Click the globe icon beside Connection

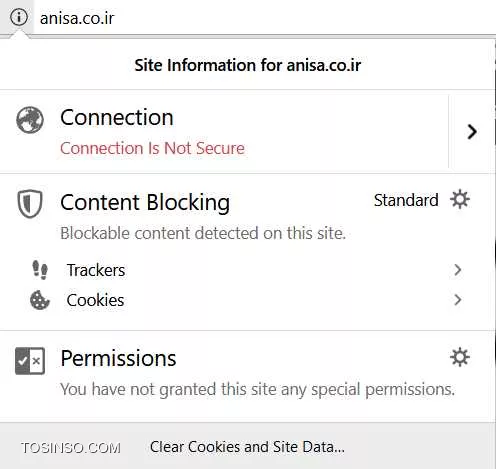tap(30, 120)
